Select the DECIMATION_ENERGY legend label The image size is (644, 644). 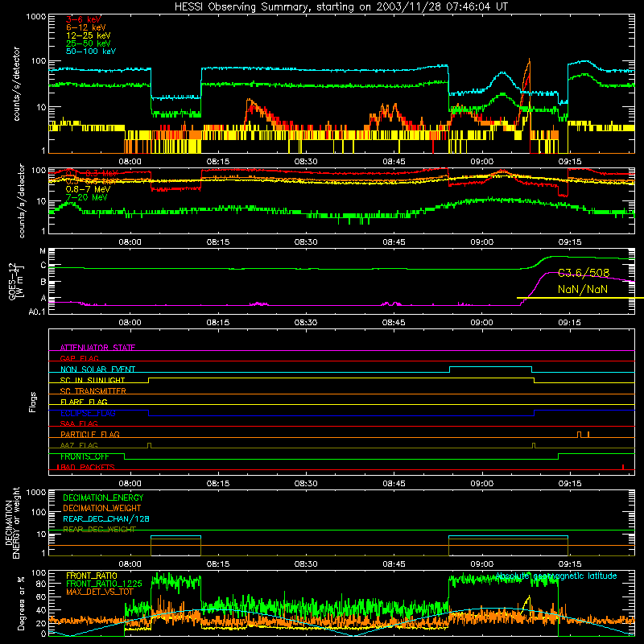tap(103, 497)
